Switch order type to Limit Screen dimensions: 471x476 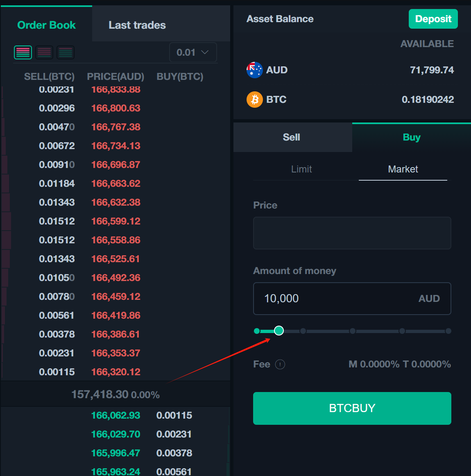(x=301, y=169)
